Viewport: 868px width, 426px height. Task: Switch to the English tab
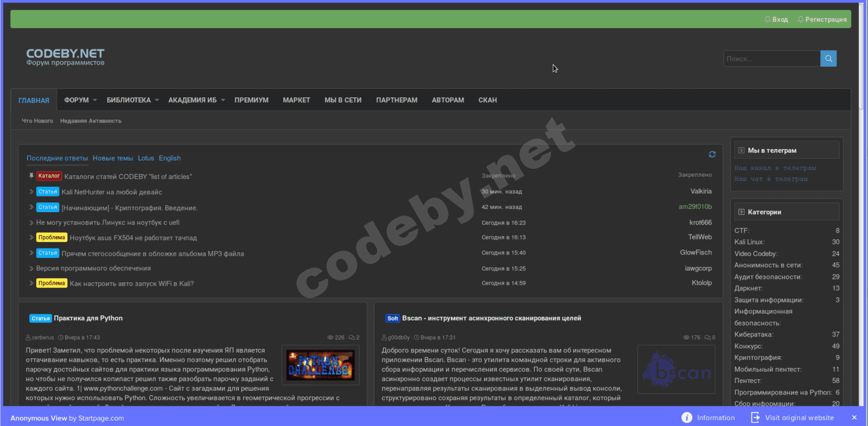(170, 158)
